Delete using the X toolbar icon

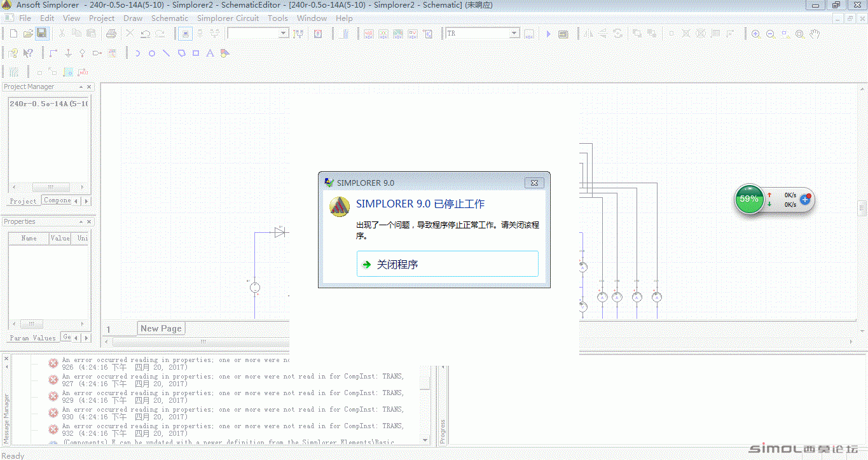pyautogui.click(x=130, y=34)
